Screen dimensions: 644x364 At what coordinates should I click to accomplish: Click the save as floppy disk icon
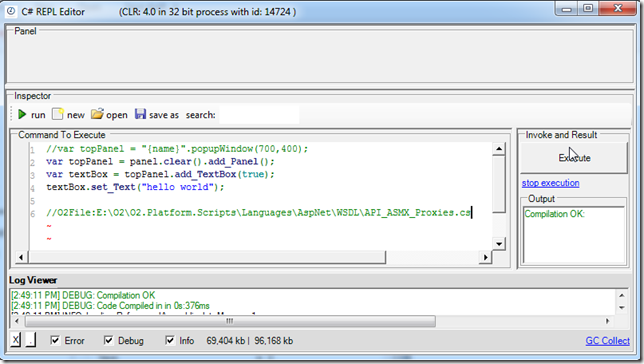point(140,114)
